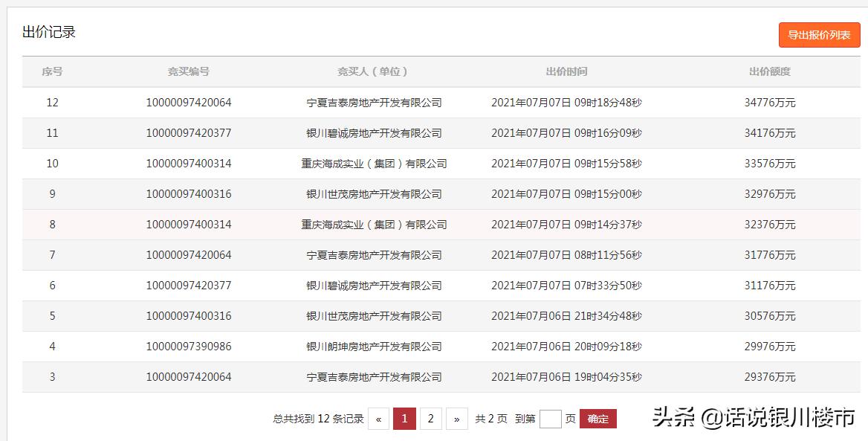This screenshot has height=441, width=868.
Task: Click 重庆海成实业 bidder in row 8
Action: (375, 225)
